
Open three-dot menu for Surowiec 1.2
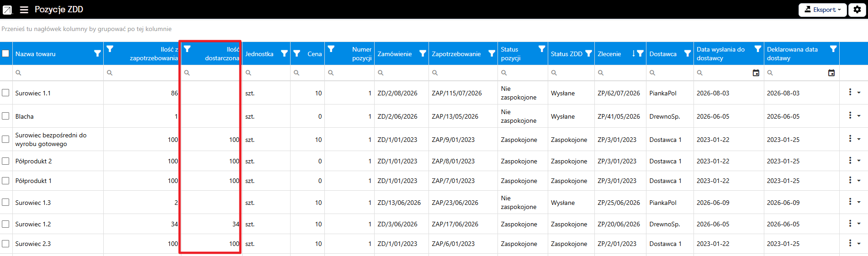(850, 223)
